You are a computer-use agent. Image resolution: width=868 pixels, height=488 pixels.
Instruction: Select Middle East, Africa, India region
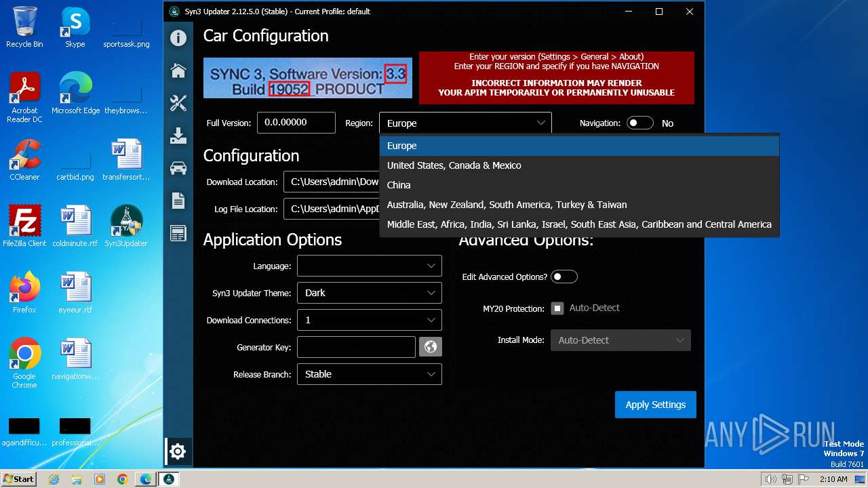(579, 224)
